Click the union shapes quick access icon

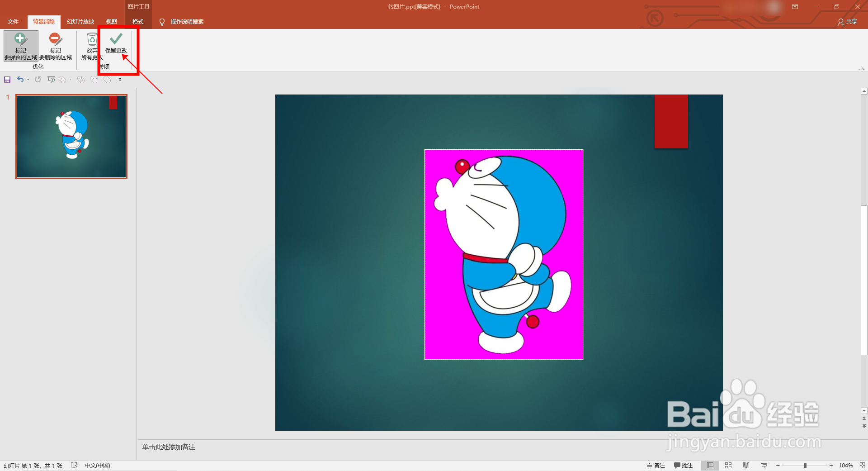tap(107, 80)
